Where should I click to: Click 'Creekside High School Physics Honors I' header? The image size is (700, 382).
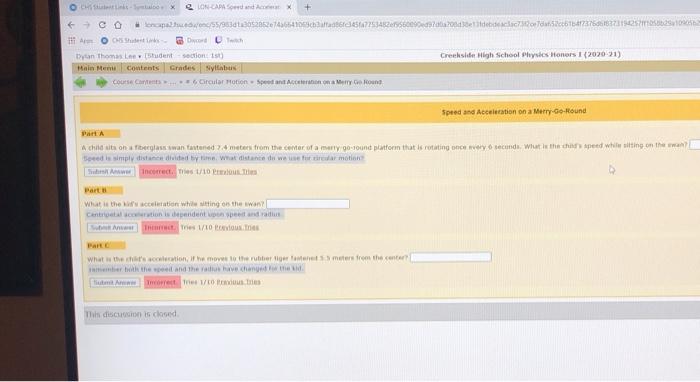530,55
